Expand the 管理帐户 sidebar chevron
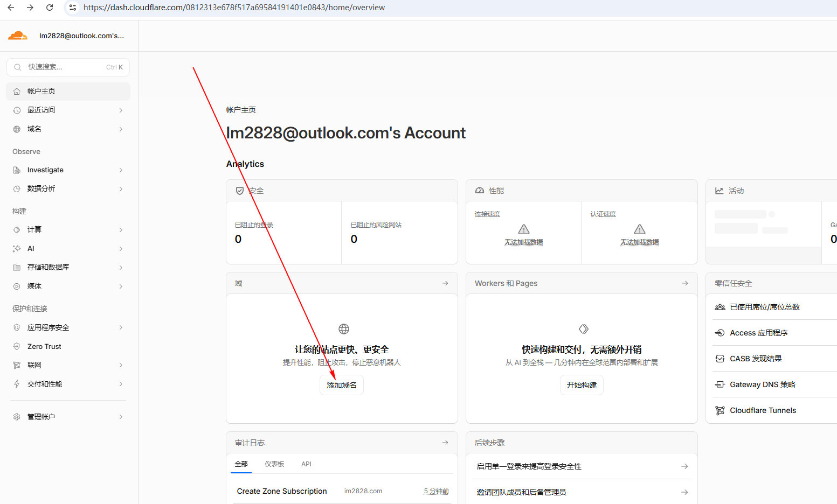The image size is (837, 504). tap(121, 417)
